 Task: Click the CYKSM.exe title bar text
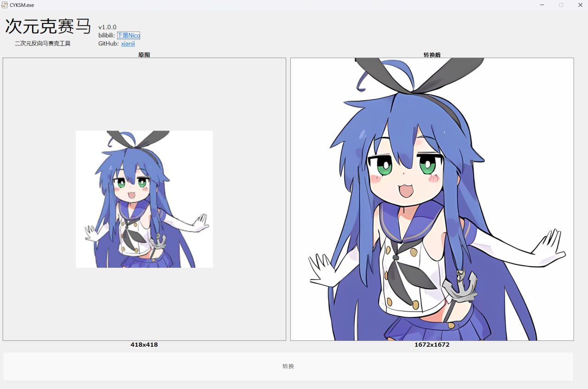point(22,5)
